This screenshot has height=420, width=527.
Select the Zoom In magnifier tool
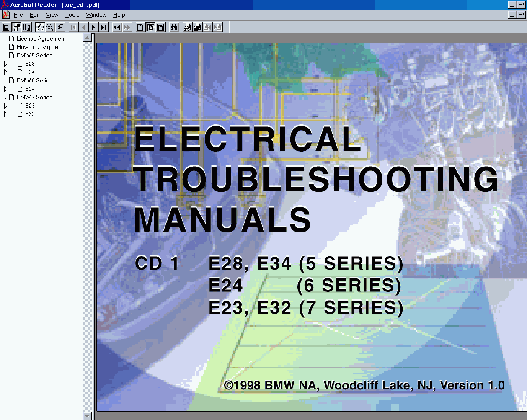point(50,27)
